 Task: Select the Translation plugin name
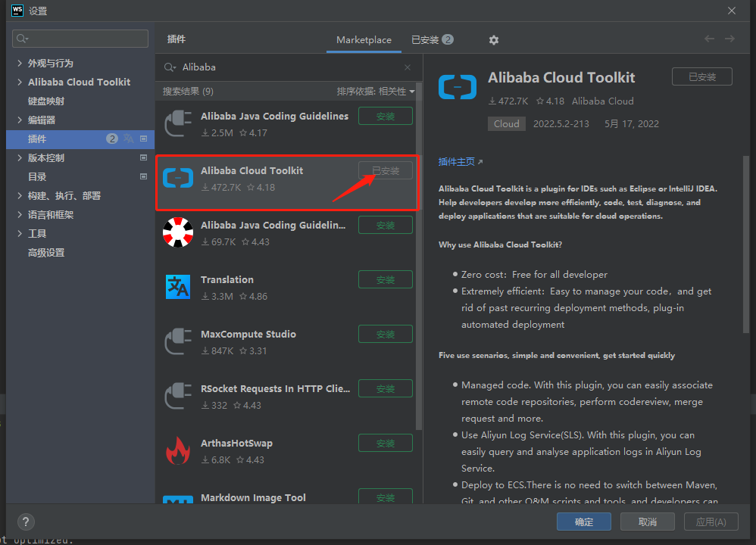tap(227, 280)
